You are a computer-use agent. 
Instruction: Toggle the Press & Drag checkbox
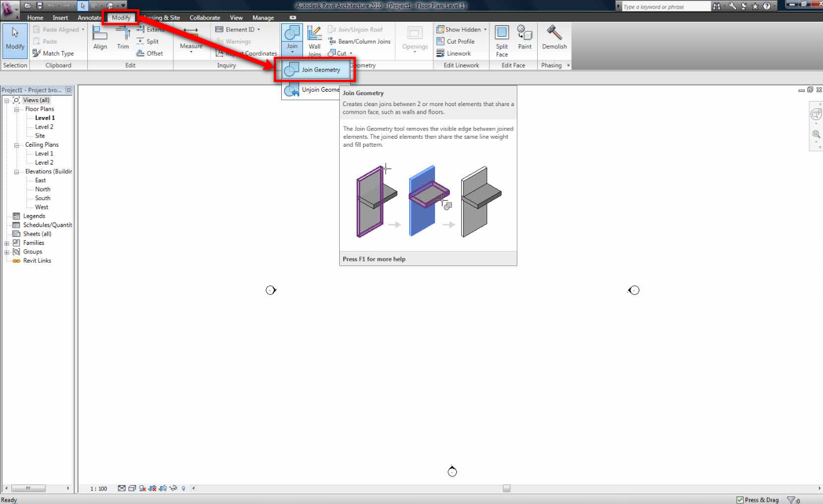740,500
